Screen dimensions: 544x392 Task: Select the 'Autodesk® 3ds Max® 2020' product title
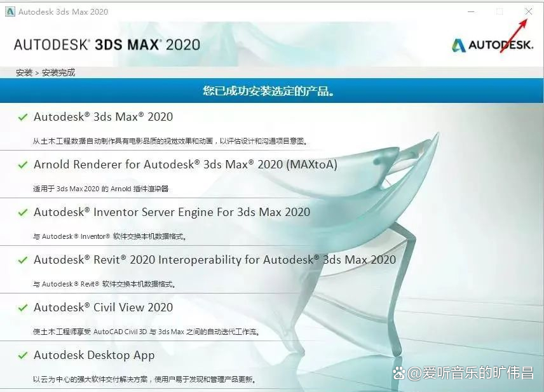coord(103,117)
